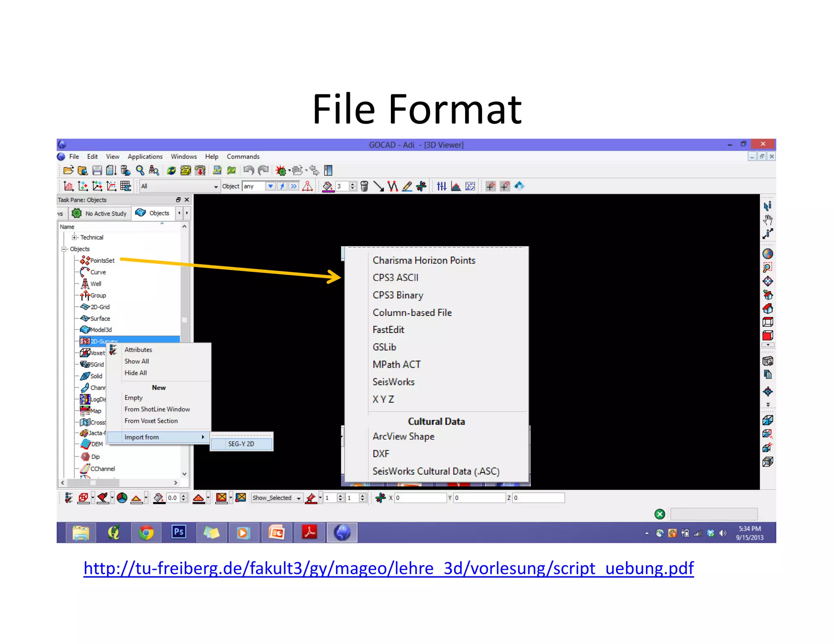Click the magnifying glass search icon
Image resolution: width=834 pixels, height=644 pixels.
(140, 170)
